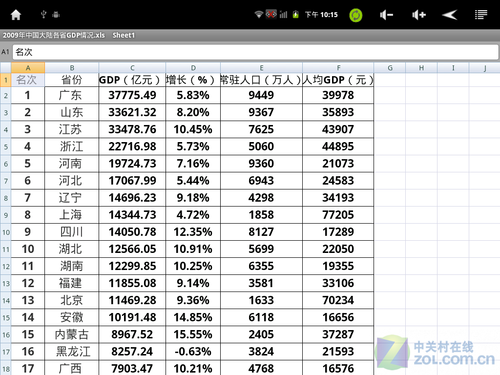Image resolution: width=500 pixels, height=375 pixels.
Task: Select the 广东 cell
Action: (72, 95)
